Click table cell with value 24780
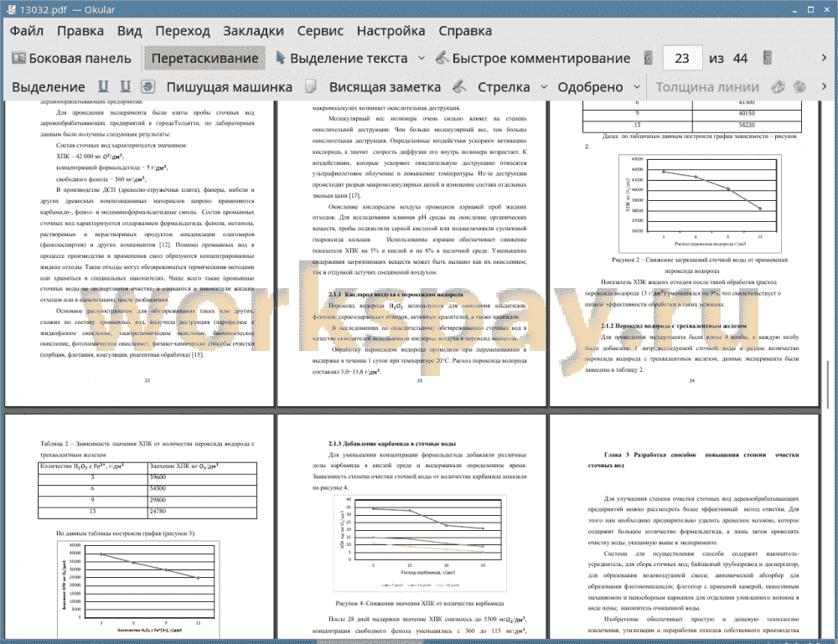Screen dimensions: 838x644 (202, 513)
